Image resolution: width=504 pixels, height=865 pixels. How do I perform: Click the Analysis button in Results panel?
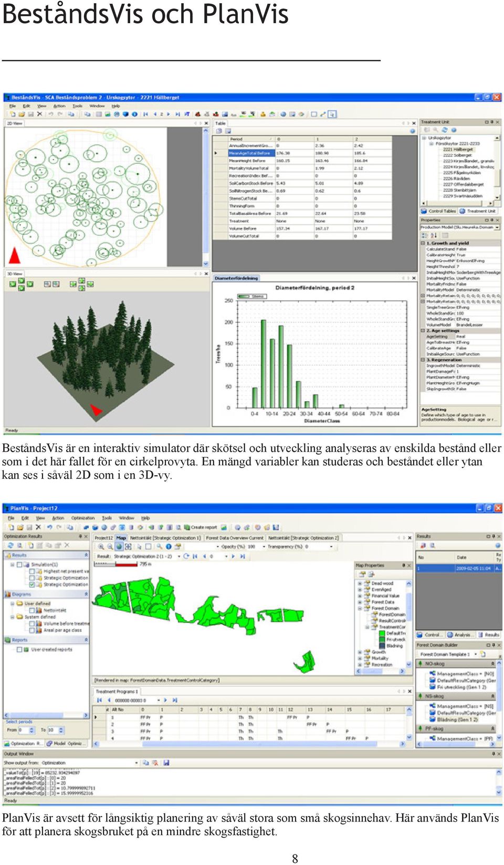tap(459, 635)
